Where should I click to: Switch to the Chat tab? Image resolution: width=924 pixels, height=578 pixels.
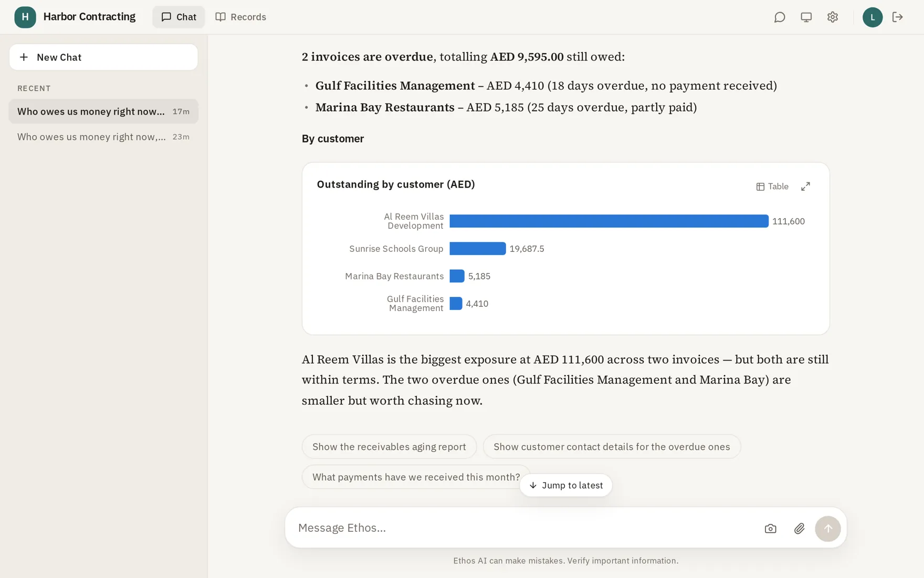point(178,17)
